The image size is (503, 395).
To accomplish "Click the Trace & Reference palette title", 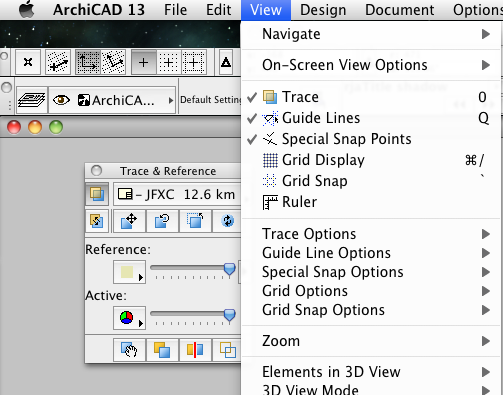I will [x=168, y=171].
